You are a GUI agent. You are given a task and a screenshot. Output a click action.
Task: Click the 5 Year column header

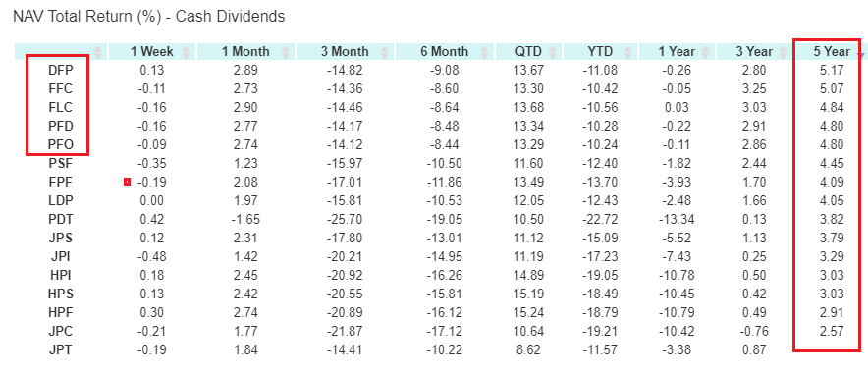832,51
